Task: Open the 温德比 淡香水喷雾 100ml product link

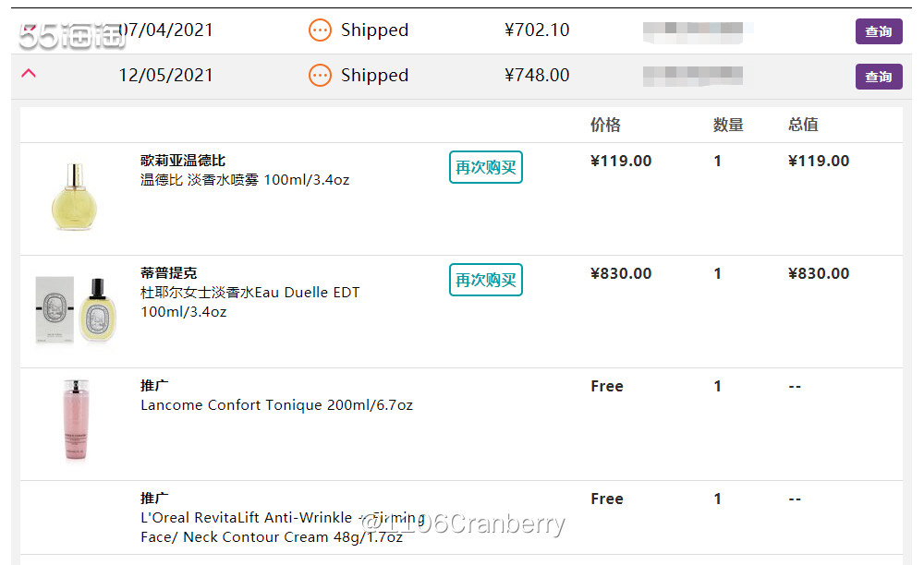Action: tap(245, 180)
